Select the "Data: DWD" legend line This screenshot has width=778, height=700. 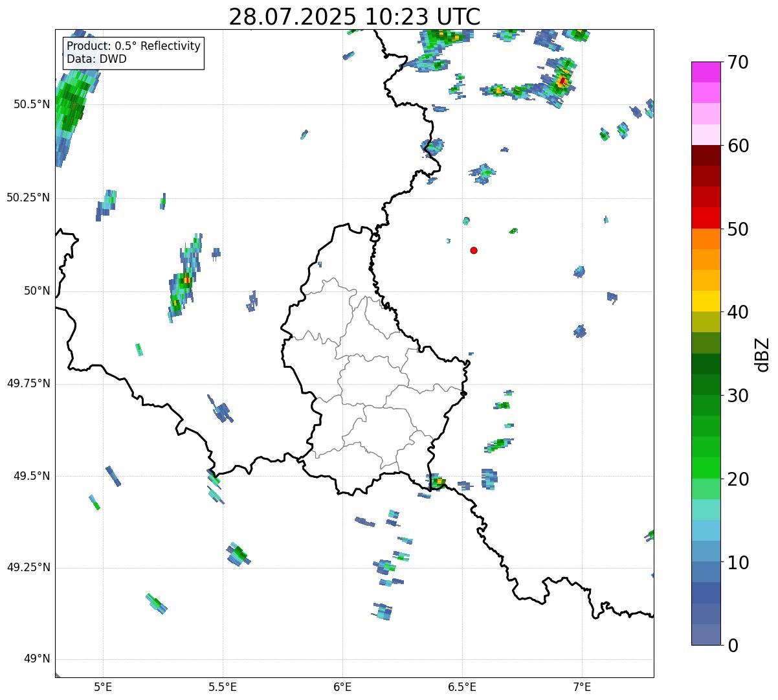pyautogui.click(x=96, y=59)
